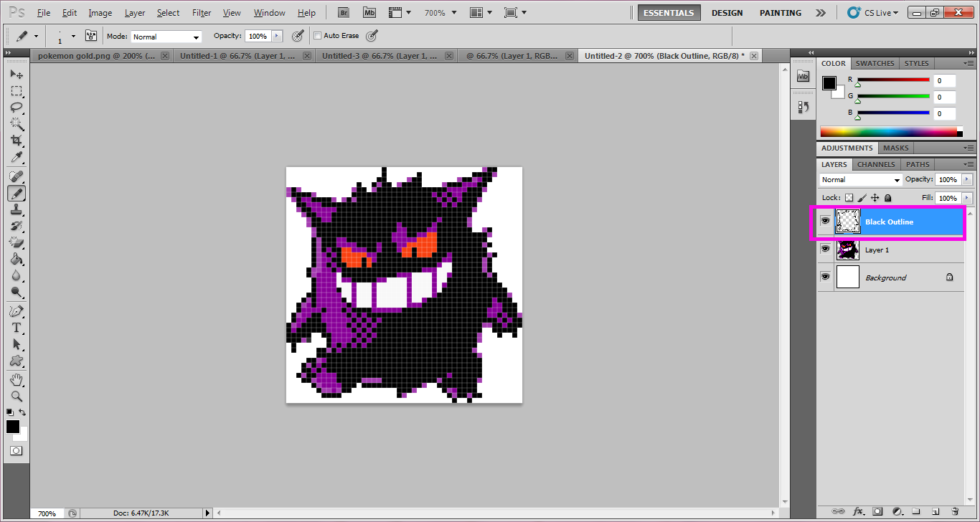The image size is (980, 522).
Task: Click the foreground color swatch in toolbox
Action: pos(13,427)
